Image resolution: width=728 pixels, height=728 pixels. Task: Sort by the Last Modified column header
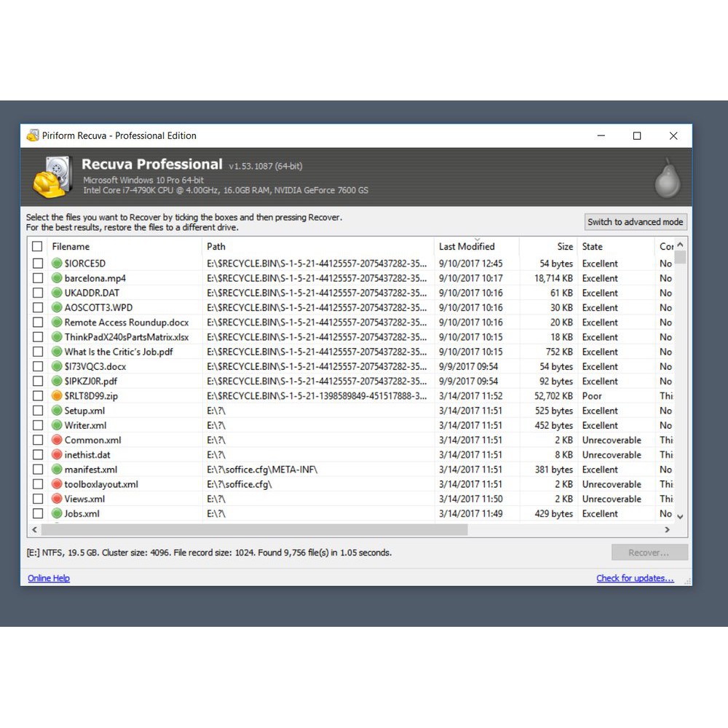(467, 247)
